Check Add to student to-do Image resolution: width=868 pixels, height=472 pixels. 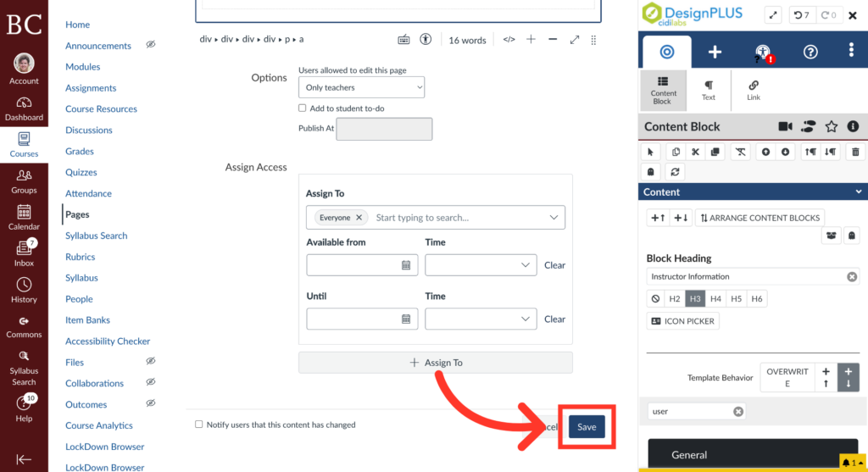point(303,108)
